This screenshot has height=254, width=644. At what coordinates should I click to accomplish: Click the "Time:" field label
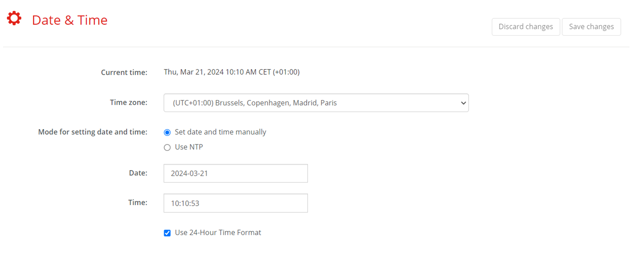(x=138, y=202)
